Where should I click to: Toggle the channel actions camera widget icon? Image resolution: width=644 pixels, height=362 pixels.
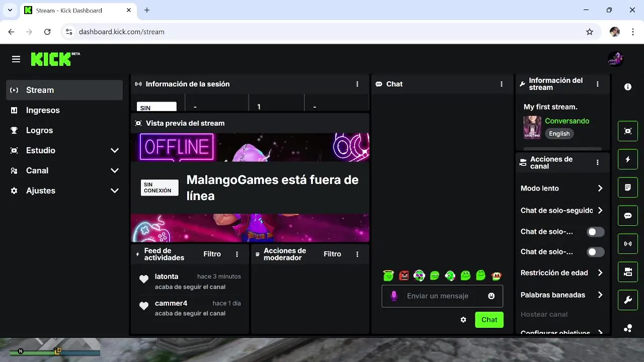coord(628,272)
